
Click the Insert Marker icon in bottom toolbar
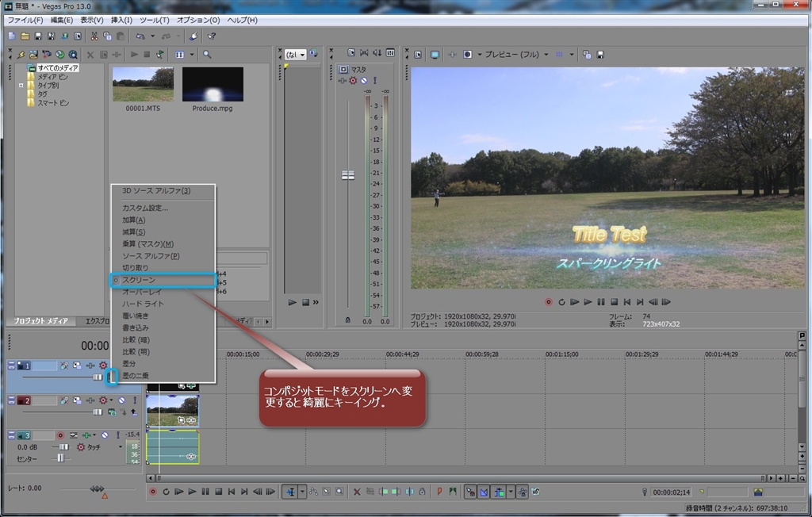pyautogui.click(x=439, y=492)
